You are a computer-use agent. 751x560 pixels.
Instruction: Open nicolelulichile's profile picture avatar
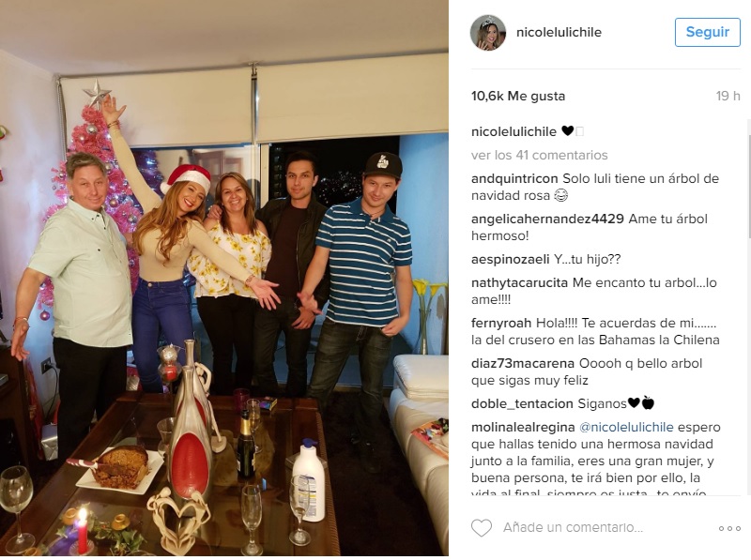click(x=488, y=33)
